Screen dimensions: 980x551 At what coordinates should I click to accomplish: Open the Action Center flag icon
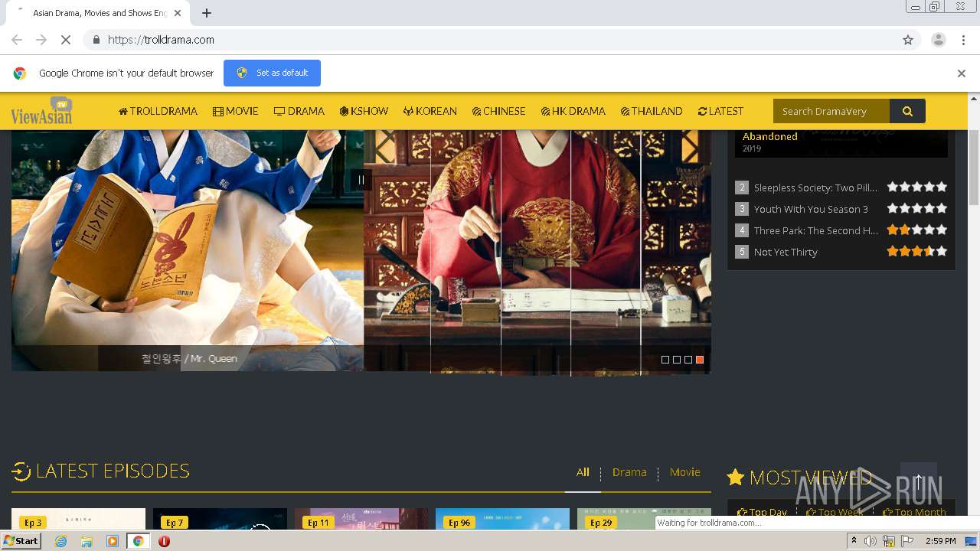click(x=907, y=541)
